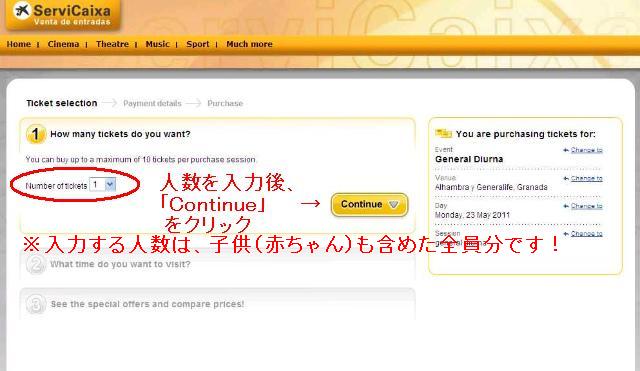Open the Home menu item

[x=19, y=44]
